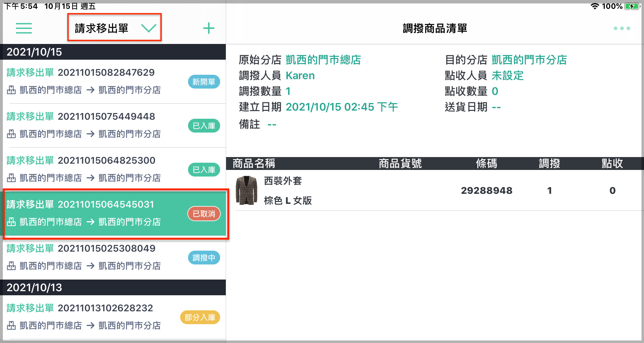This screenshot has height=343, width=644.
Task: Open the hamburger side menu
Action: [24, 28]
